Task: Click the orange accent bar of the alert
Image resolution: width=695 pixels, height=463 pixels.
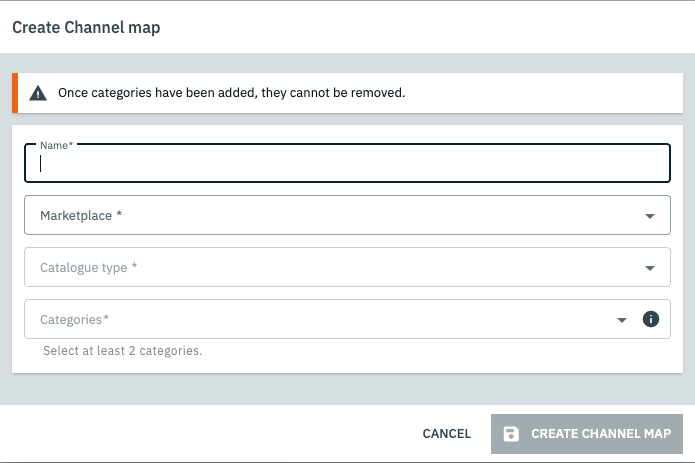Action: (x=15, y=93)
